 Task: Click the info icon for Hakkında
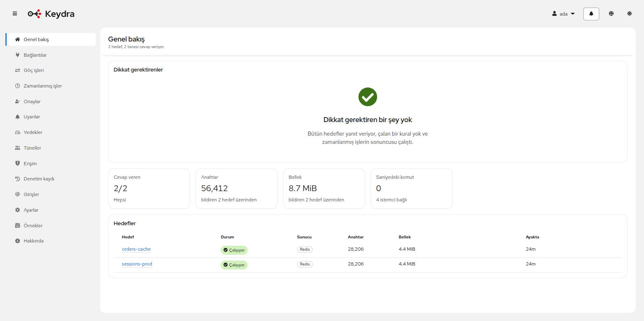pyautogui.click(x=17, y=241)
